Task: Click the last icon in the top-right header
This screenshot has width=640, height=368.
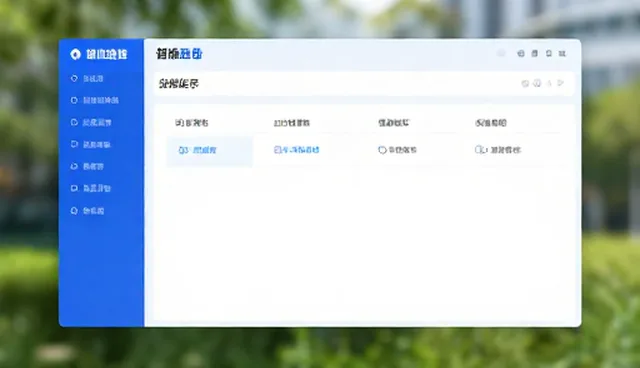Action: point(562,53)
